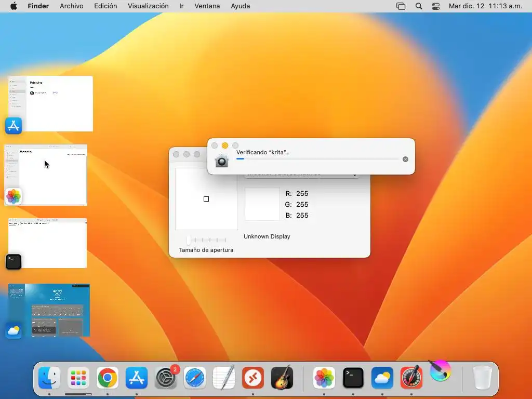Open the Finder menu
The image size is (532, 399).
(x=38, y=6)
